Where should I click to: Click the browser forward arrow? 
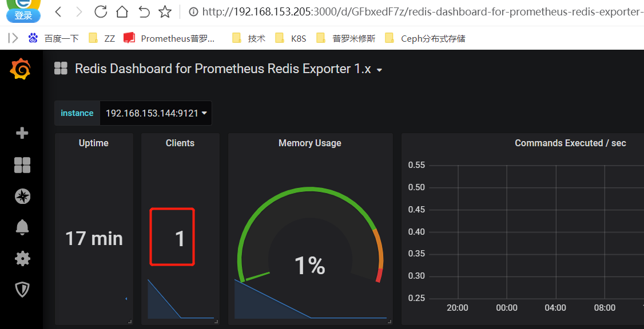(79, 12)
